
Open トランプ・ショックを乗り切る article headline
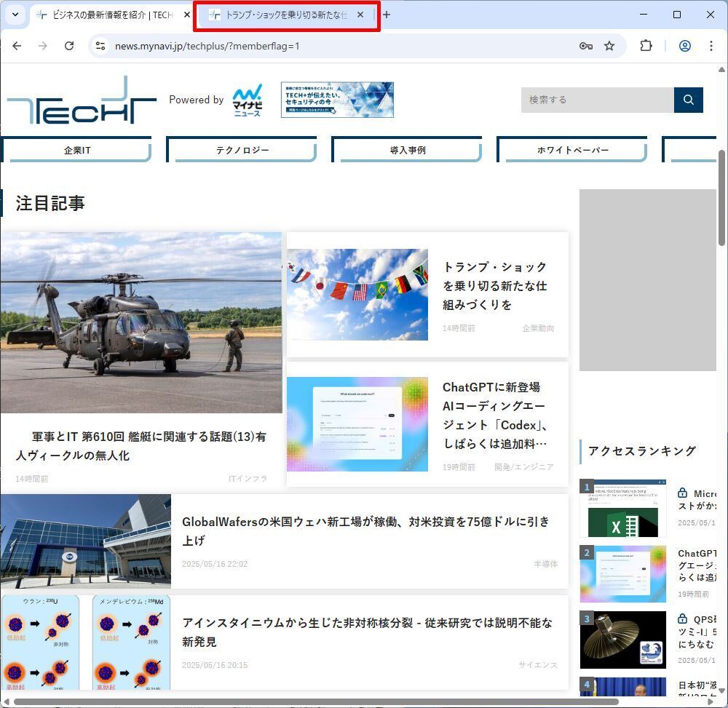pyautogui.click(x=495, y=286)
